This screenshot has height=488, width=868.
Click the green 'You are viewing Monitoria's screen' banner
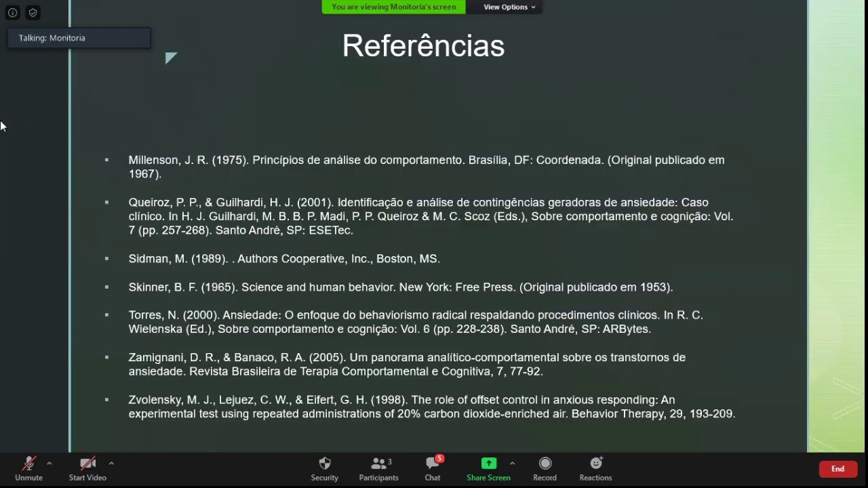coord(393,7)
